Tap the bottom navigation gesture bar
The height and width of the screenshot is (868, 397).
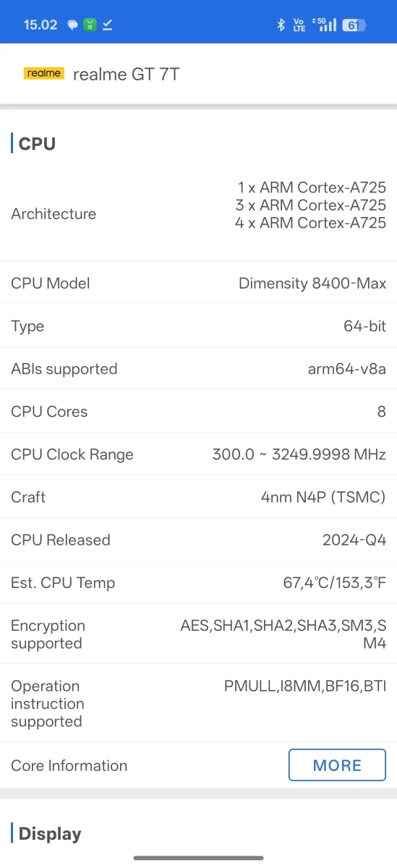[198, 858]
